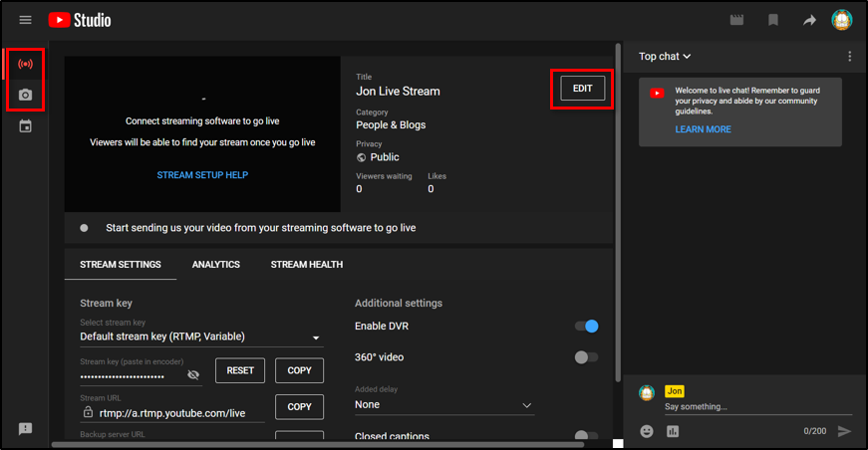The height and width of the screenshot is (450, 868).
Task: Open the hamburger navigation menu
Action: point(26,20)
